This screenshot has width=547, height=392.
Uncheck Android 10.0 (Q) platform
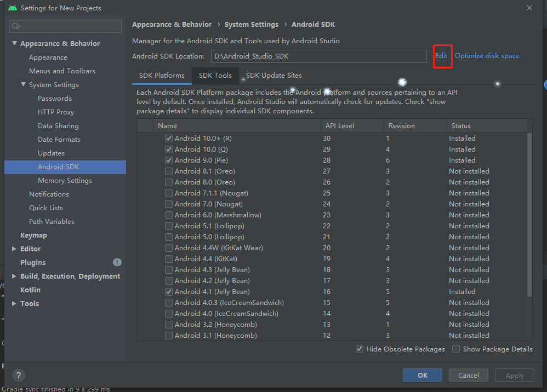click(169, 149)
